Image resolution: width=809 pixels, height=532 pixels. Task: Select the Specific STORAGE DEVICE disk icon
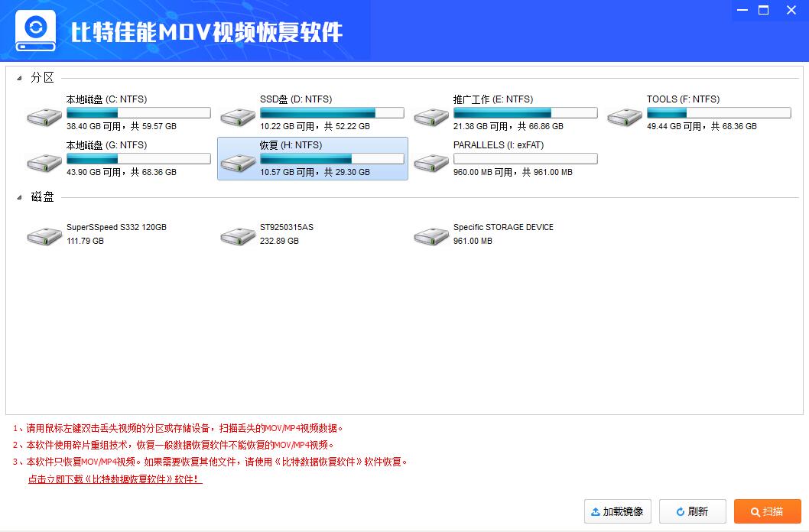pos(431,235)
